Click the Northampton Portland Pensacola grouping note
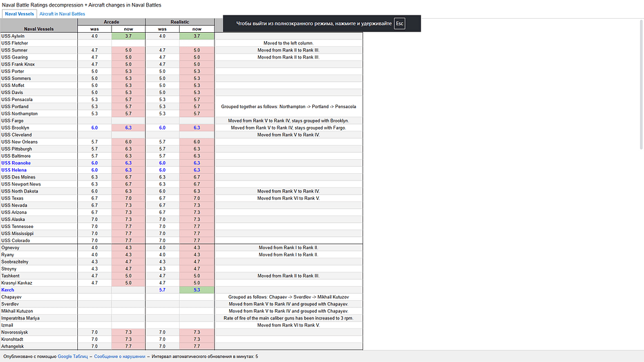The width and height of the screenshot is (644, 362). click(289, 106)
